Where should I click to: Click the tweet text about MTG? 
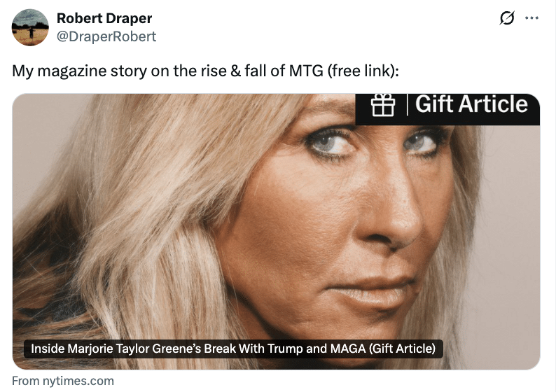click(x=206, y=71)
